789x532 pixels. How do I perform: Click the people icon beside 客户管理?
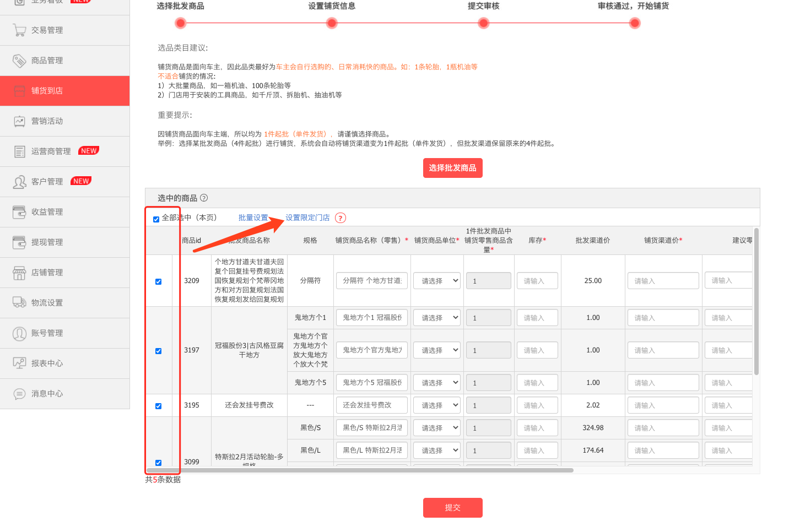click(x=19, y=182)
